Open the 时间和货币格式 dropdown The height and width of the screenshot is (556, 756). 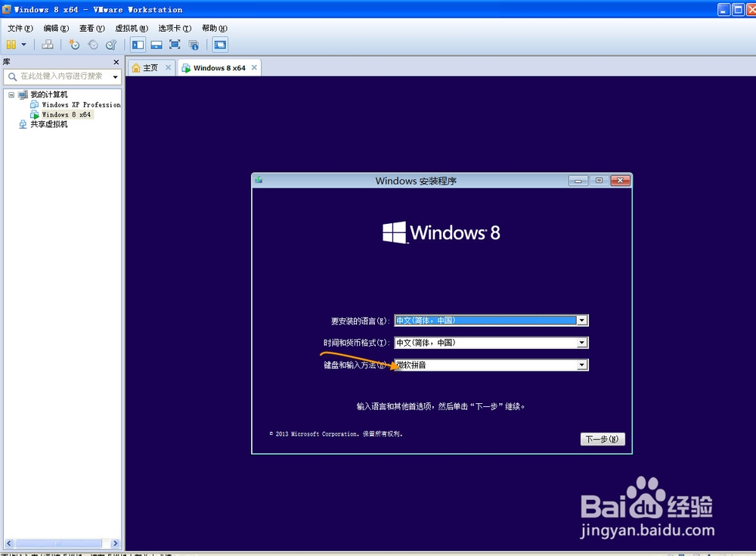[x=582, y=343]
